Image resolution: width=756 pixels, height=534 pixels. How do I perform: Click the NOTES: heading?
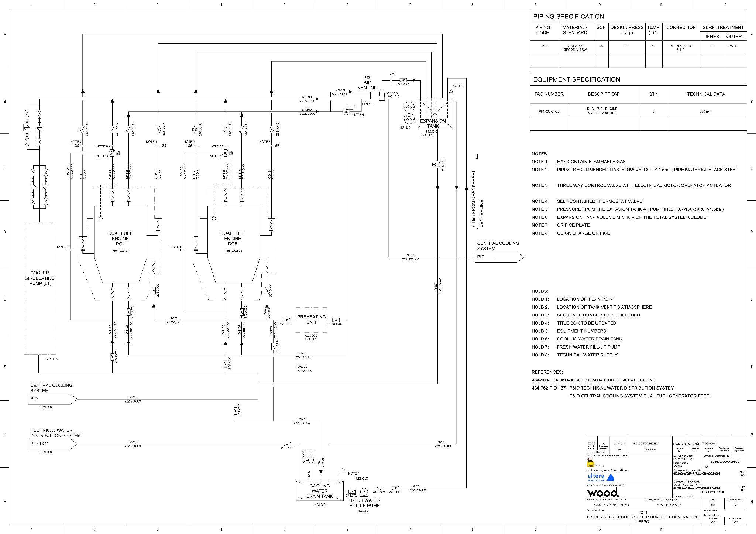(540, 154)
